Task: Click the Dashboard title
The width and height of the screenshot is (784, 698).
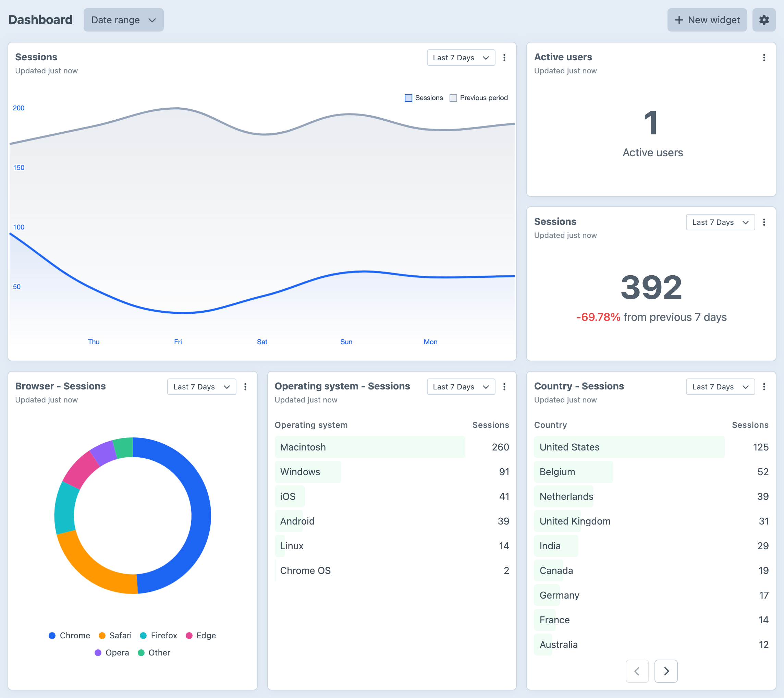Action: point(40,20)
